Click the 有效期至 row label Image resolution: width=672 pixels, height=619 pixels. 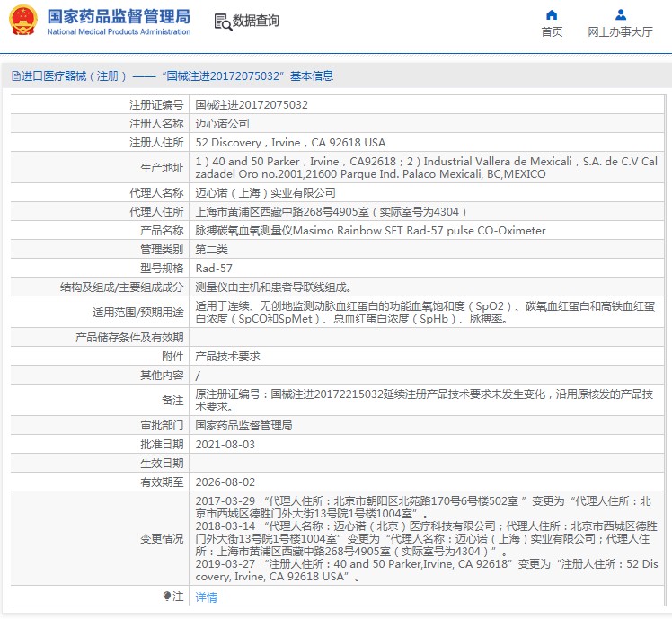pyautogui.click(x=162, y=482)
